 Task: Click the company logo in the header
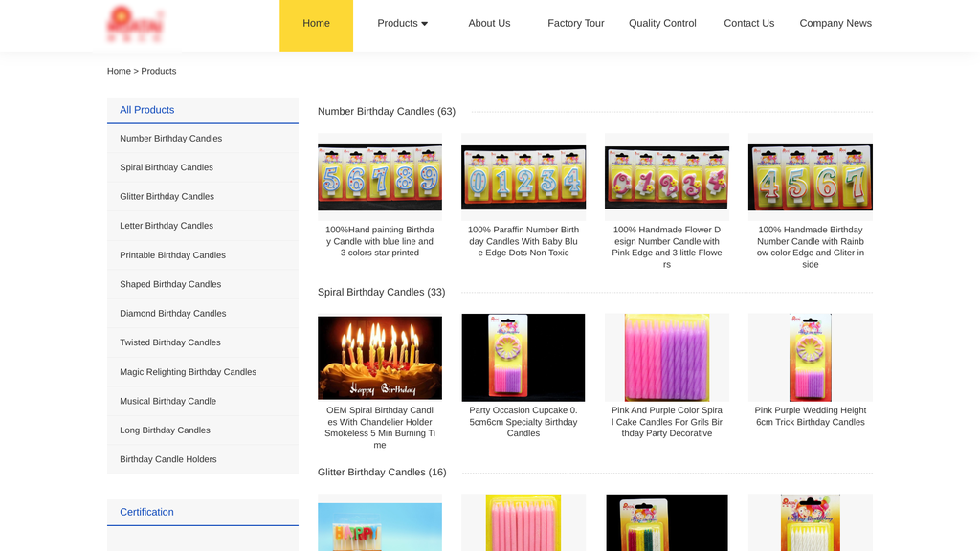point(135,24)
